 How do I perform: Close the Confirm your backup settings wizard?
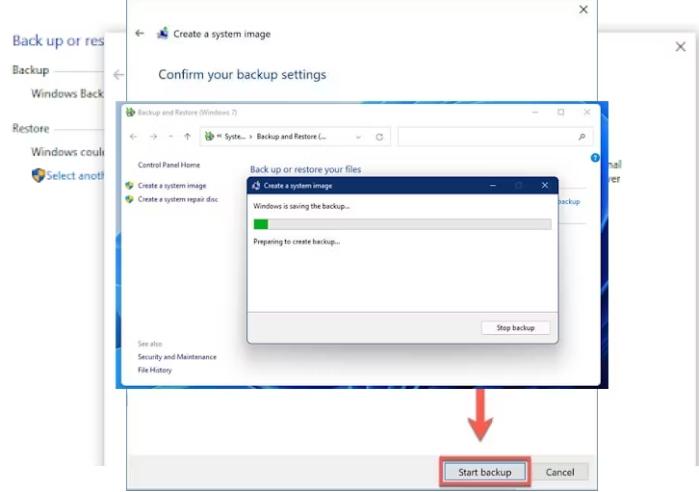[x=583, y=9]
